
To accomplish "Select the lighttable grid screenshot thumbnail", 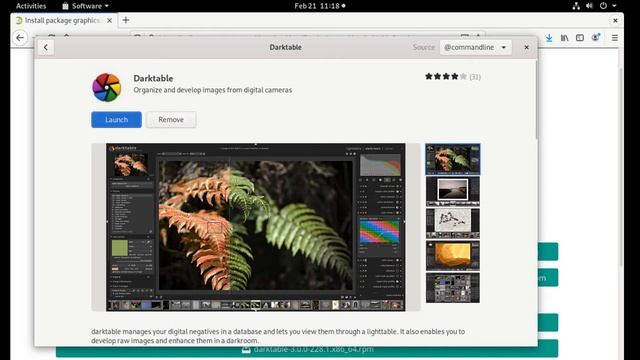I will click(x=453, y=288).
